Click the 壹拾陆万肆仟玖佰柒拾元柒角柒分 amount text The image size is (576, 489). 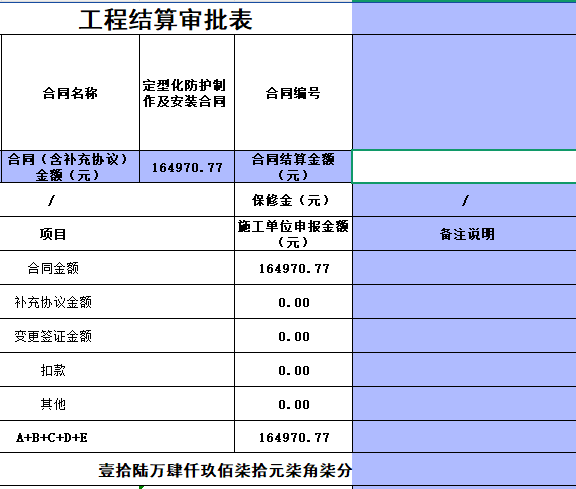tap(225, 470)
